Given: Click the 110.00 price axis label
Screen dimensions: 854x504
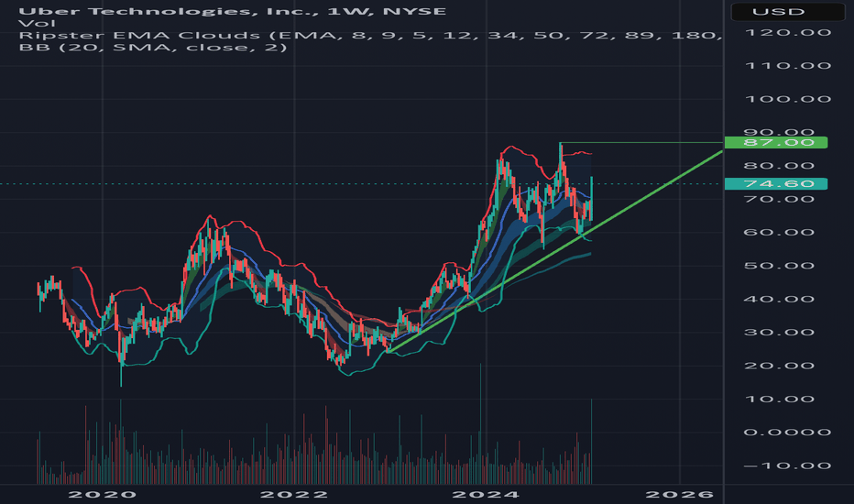Looking at the screenshot, I should 787,66.
